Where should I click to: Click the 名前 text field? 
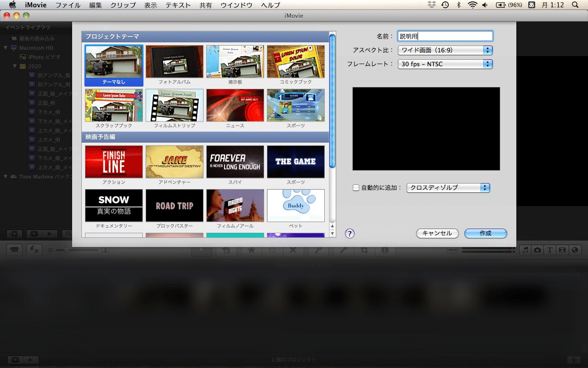(x=445, y=36)
